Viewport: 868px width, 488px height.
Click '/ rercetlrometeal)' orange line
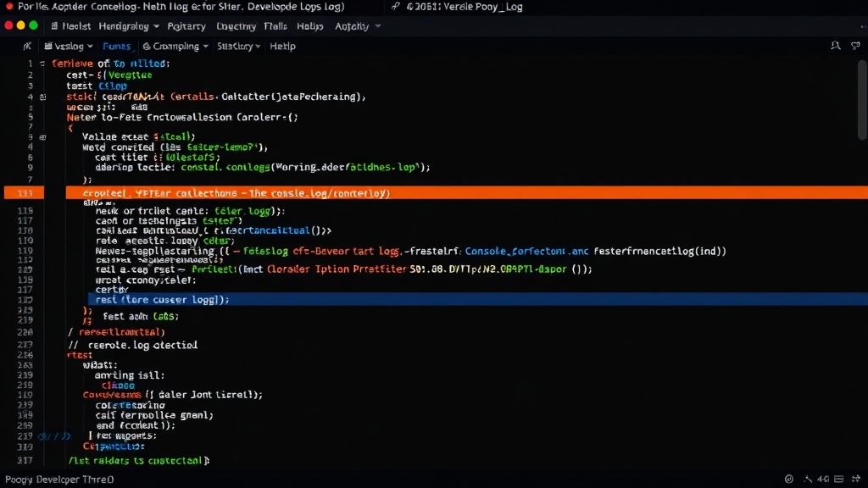pos(115,332)
